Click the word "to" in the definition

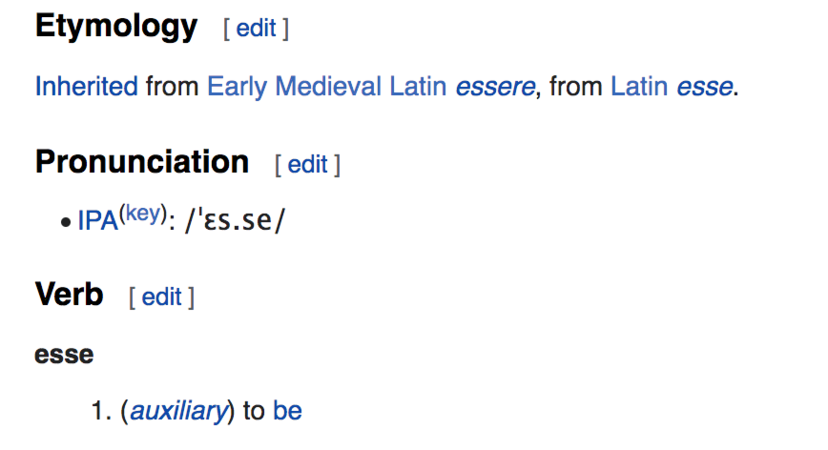pos(253,411)
